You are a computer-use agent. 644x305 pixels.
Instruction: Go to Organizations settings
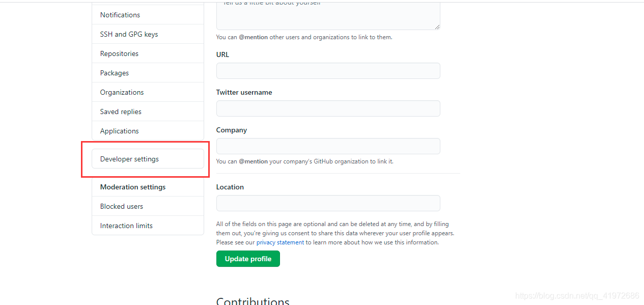tap(122, 92)
